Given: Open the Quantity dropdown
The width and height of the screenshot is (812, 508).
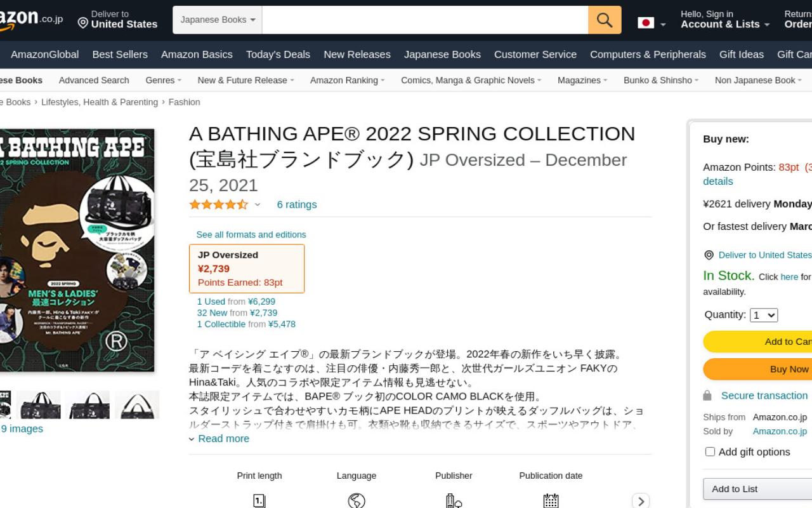Looking at the screenshot, I should point(764,315).
